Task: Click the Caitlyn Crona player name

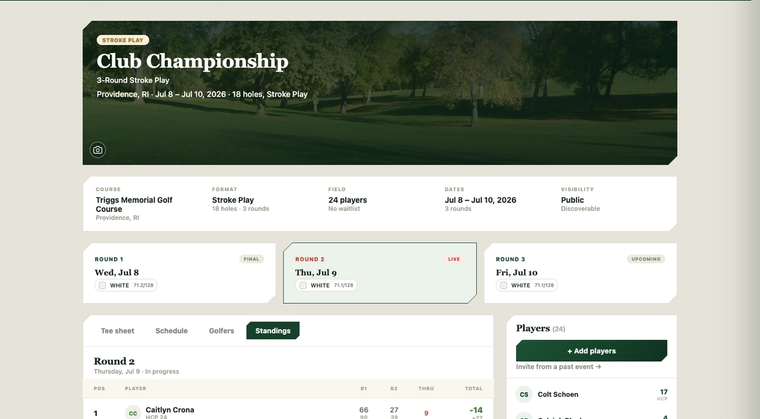Action: 170,410
